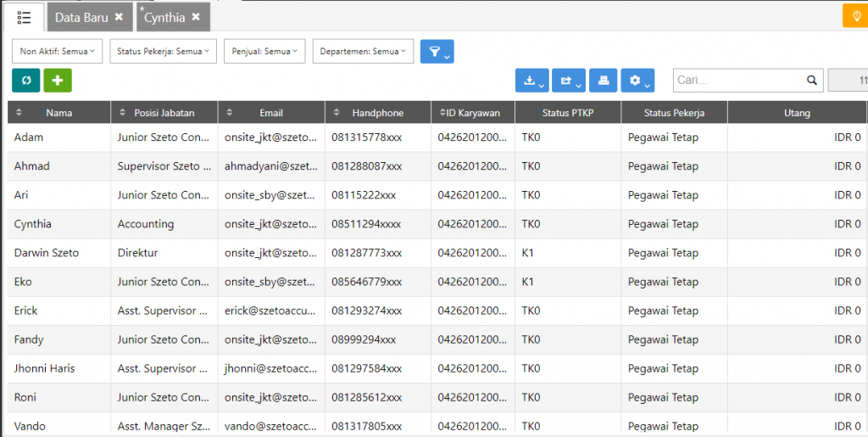Open the blue filter funnel button
Image resolution: width=868 pixels, height=437 pixels.
437,52
